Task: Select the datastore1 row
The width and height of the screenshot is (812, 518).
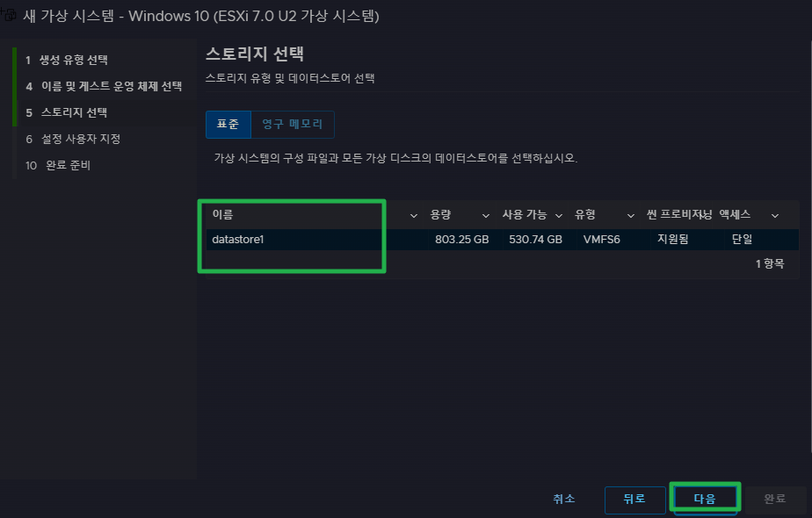Action: pos(502,240)
